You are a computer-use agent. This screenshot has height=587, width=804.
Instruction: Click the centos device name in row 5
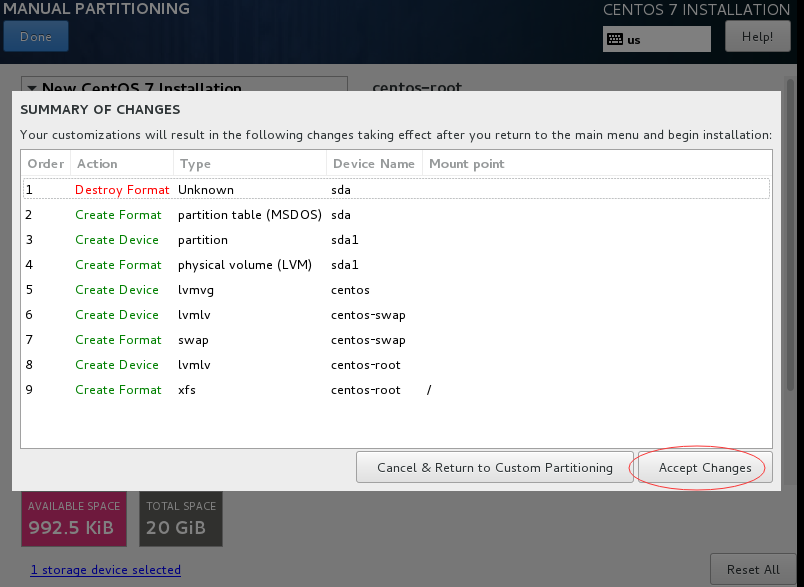350,290
